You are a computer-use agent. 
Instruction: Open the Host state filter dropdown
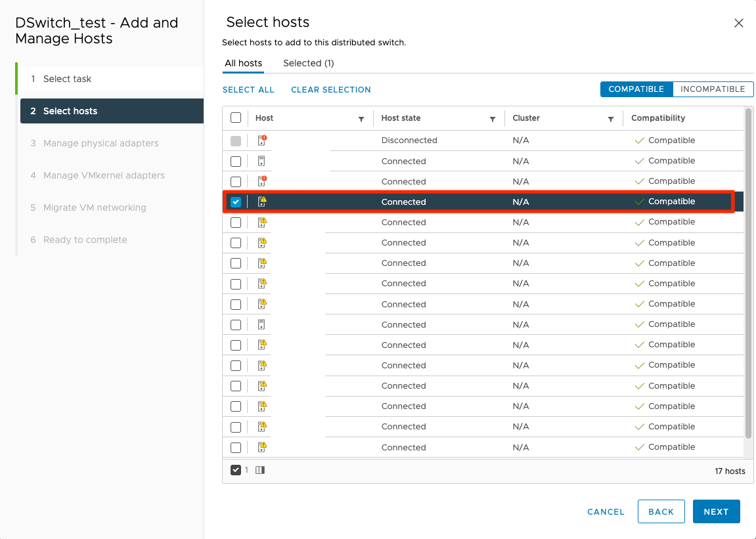[493, 118]
